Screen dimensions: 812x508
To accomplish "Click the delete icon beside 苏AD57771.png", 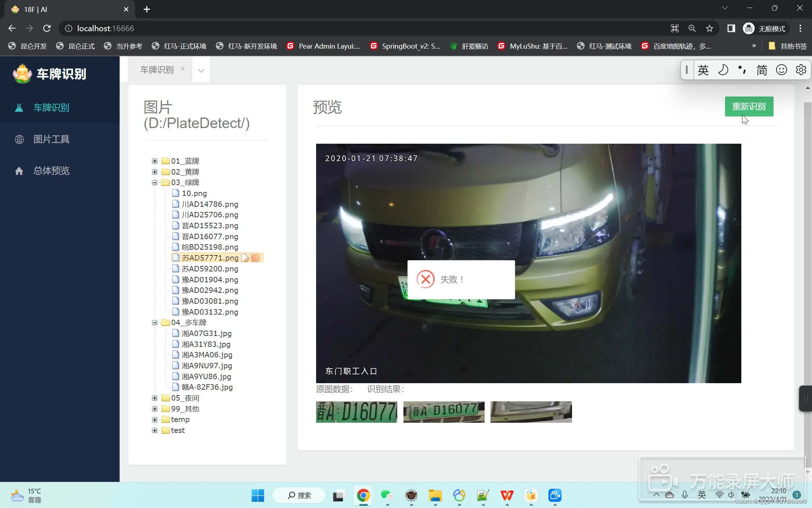I will [x=256, y=258].
